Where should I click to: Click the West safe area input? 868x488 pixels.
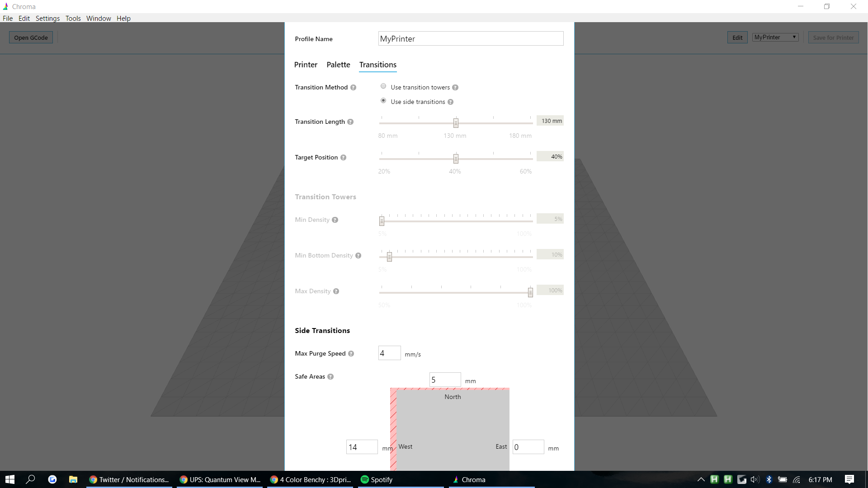(x=362, y=447)
